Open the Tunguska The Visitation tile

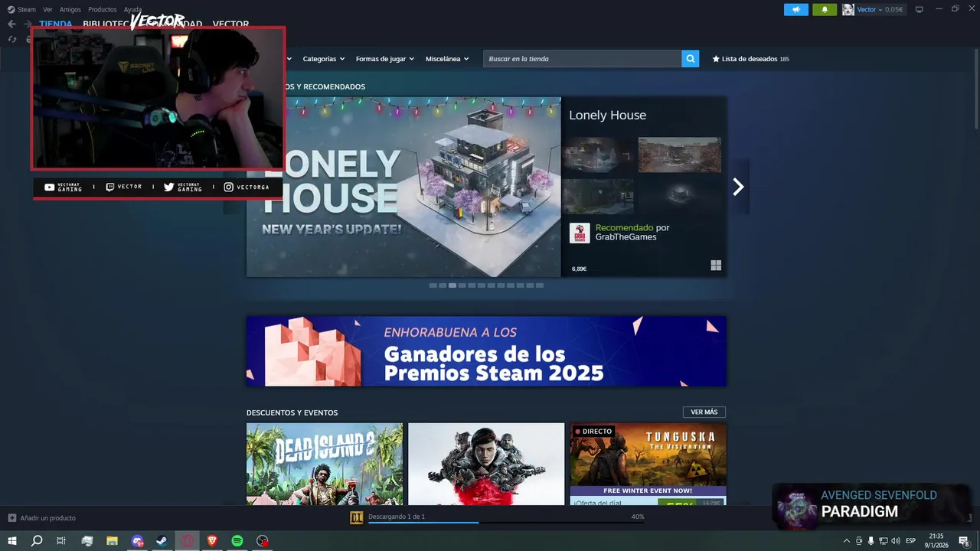point(648,465)
